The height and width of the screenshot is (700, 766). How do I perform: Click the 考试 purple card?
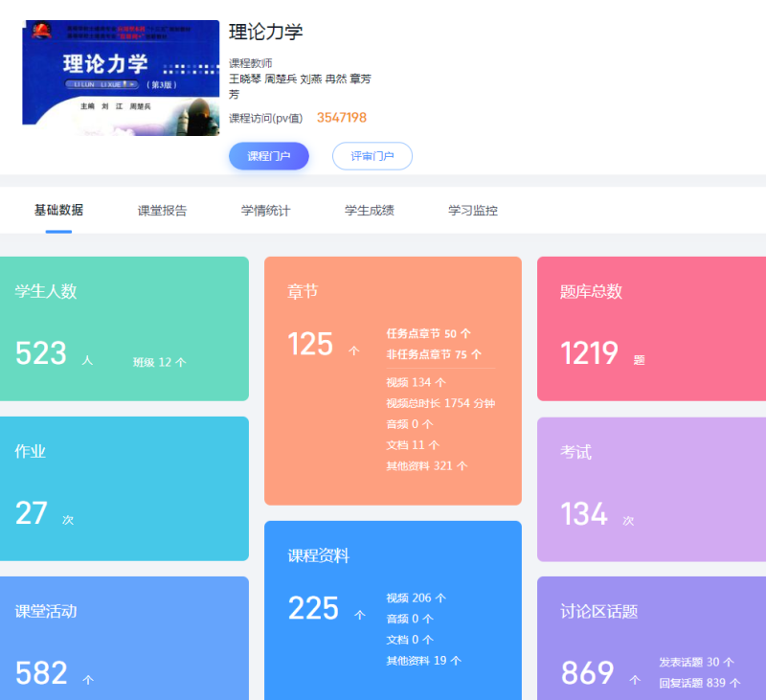click(x=651, y=488)
